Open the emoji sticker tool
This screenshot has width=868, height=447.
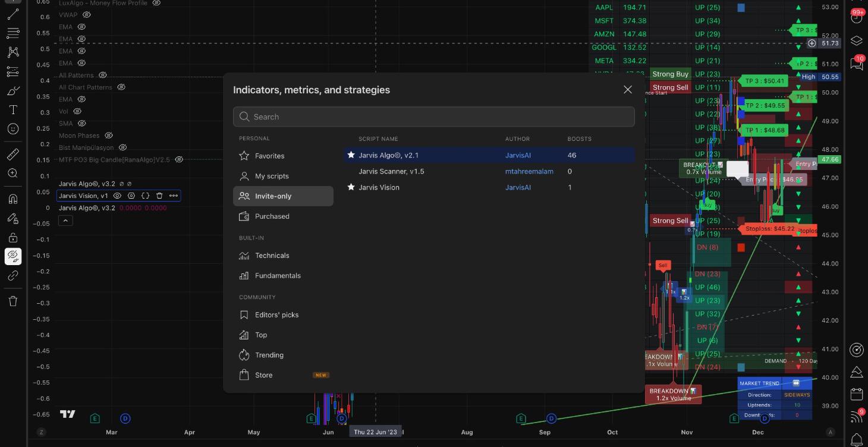coord(12,129)
